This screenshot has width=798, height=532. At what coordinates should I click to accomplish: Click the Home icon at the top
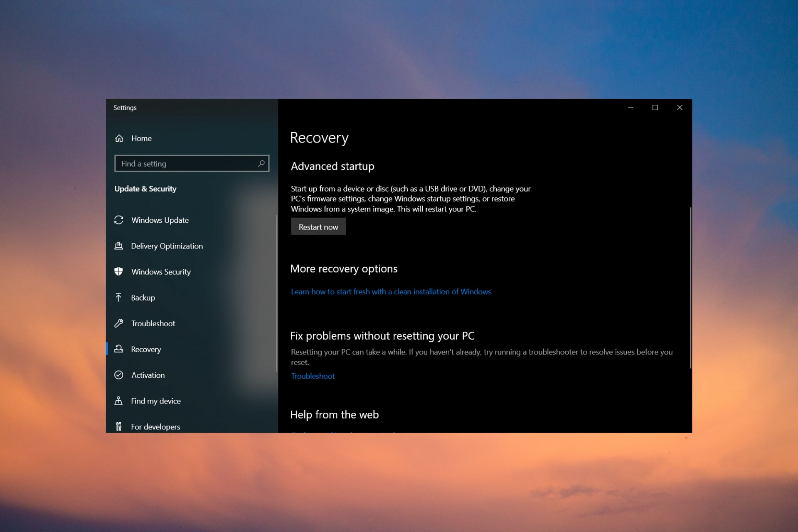pos(118,138)
